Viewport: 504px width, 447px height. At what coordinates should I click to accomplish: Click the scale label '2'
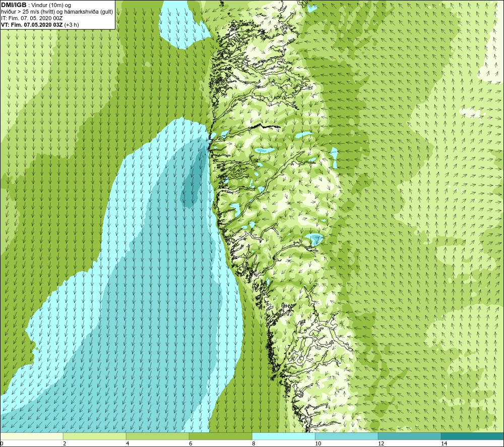click(65, 443)
